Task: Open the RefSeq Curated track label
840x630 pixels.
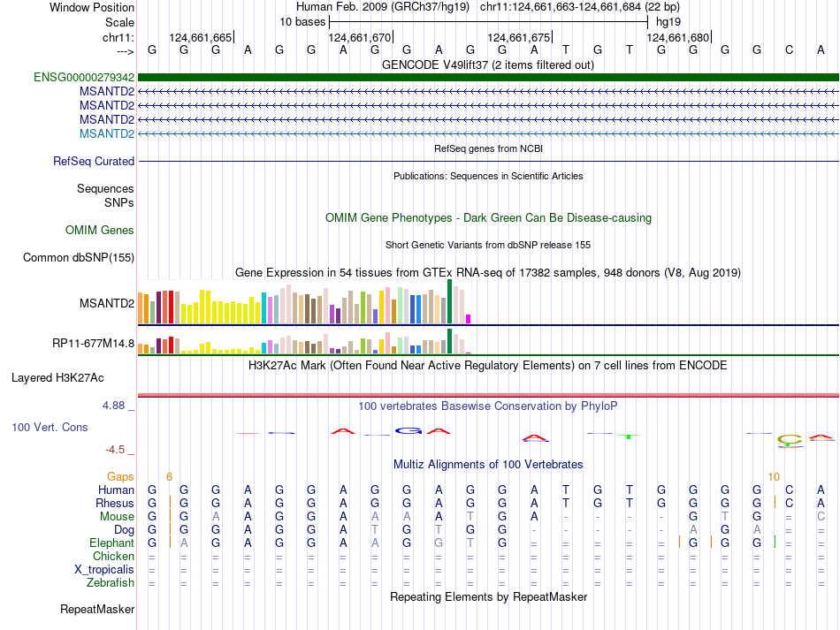Action: click(93, 161)
